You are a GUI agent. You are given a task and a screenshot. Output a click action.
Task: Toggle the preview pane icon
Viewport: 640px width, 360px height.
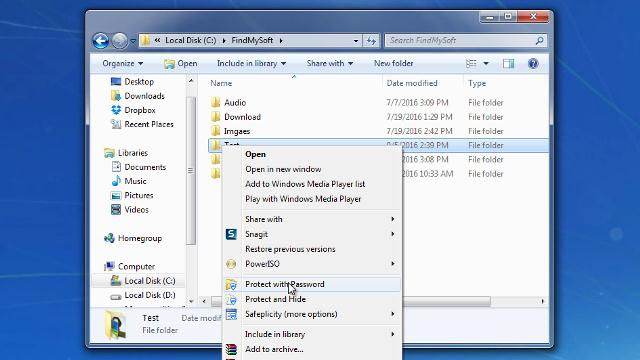pyautogui.click(x=509, y=63)
